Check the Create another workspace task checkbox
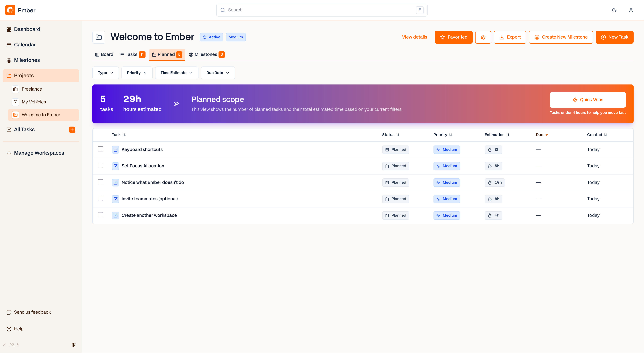644x353 pixels. pyautogui.click(x=100, y=215)
